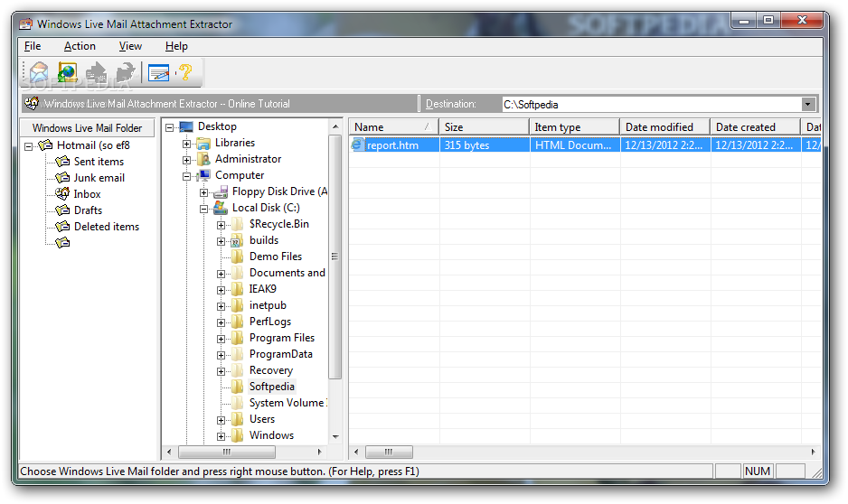
Task: Select the ProgramData folder
Action: tap(280, 354)
